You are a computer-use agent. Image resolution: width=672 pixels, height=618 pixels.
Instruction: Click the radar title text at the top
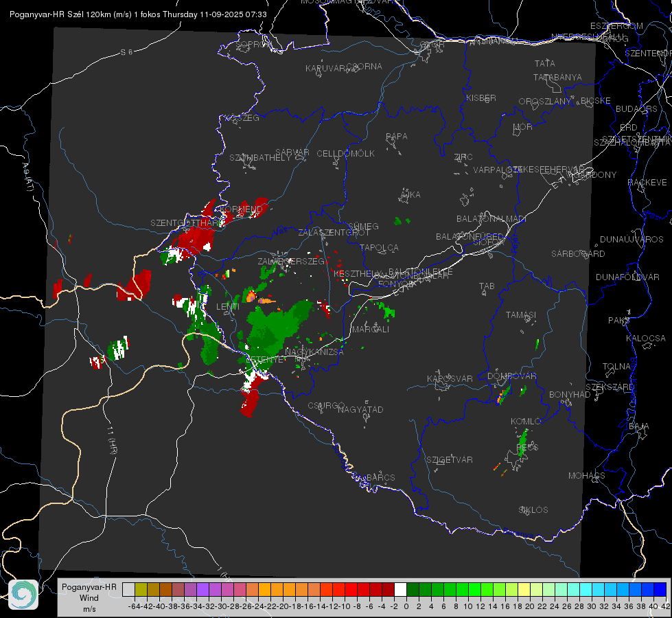[x=138, y=14]
